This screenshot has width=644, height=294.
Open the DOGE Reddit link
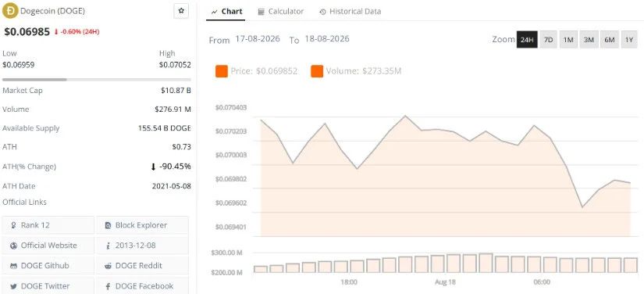click(x=142, y=266)
